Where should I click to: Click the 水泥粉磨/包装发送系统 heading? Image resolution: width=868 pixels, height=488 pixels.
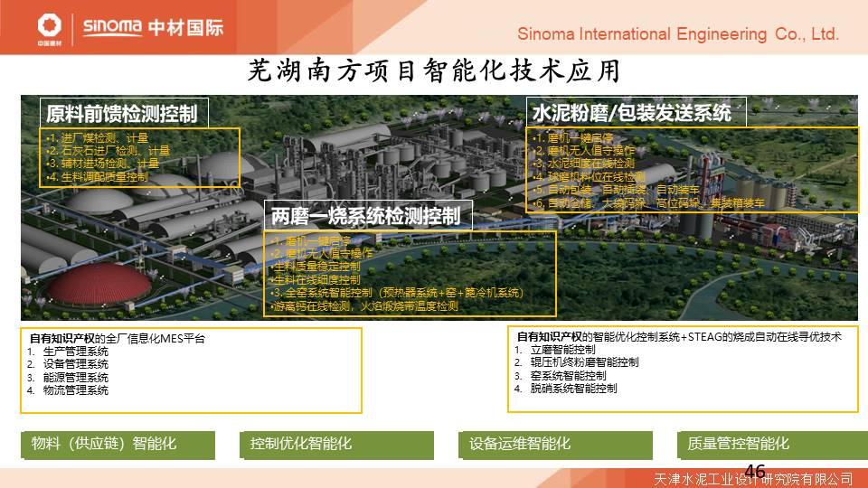point(631,113)
